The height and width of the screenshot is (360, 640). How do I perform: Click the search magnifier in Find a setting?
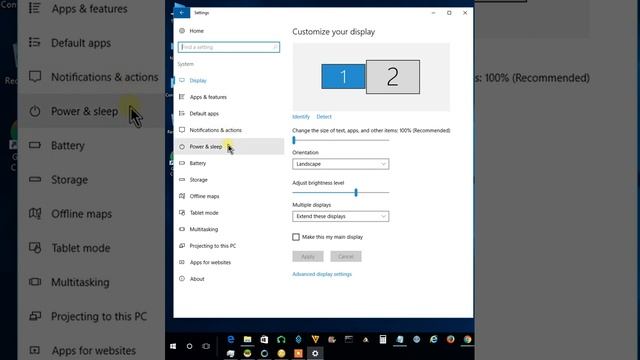[275, 47]
